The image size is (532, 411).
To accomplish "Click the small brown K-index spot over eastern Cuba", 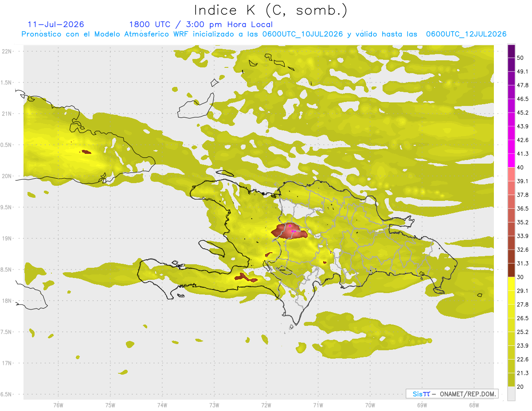I will coord(86,152).
